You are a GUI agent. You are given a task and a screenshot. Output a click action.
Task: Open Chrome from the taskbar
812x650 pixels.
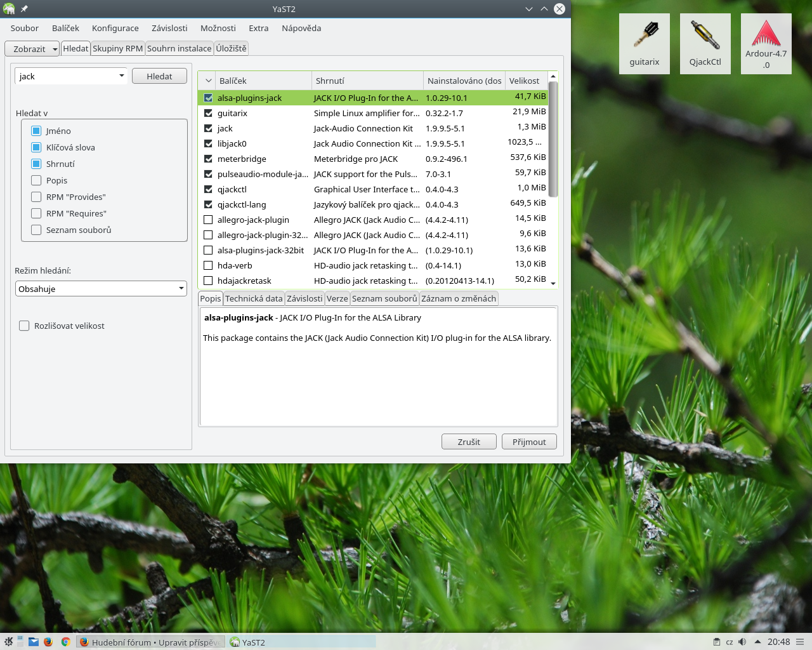65,642
